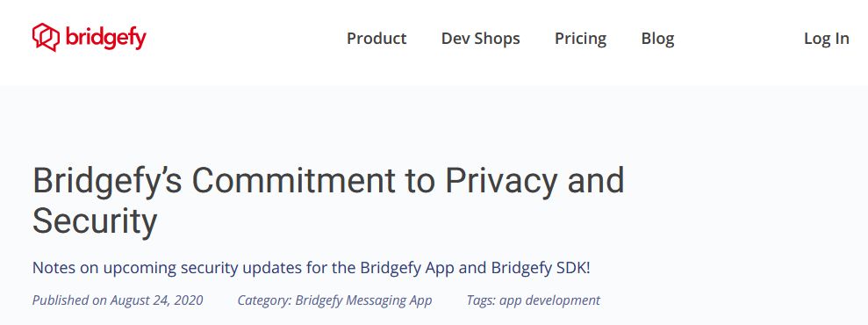The height and width of the screenshot is (325, 868).
Task: Click the August 24, 2020 publish date
Action: tap(156, 300)
